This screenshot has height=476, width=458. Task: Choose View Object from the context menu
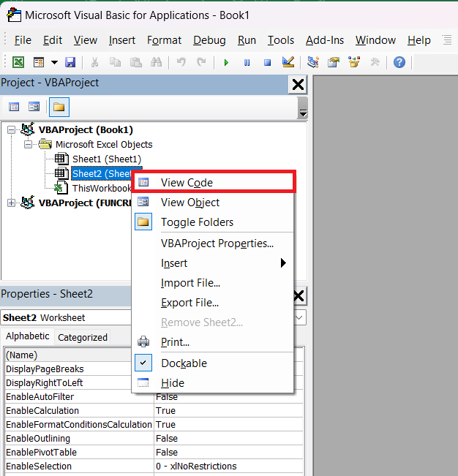[214, 203]
